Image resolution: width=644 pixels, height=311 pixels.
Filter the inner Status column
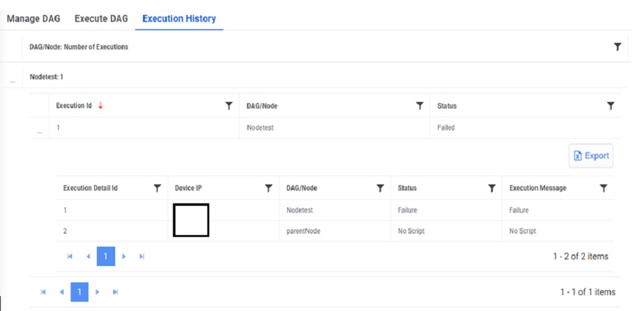click(x=492, y=188)
